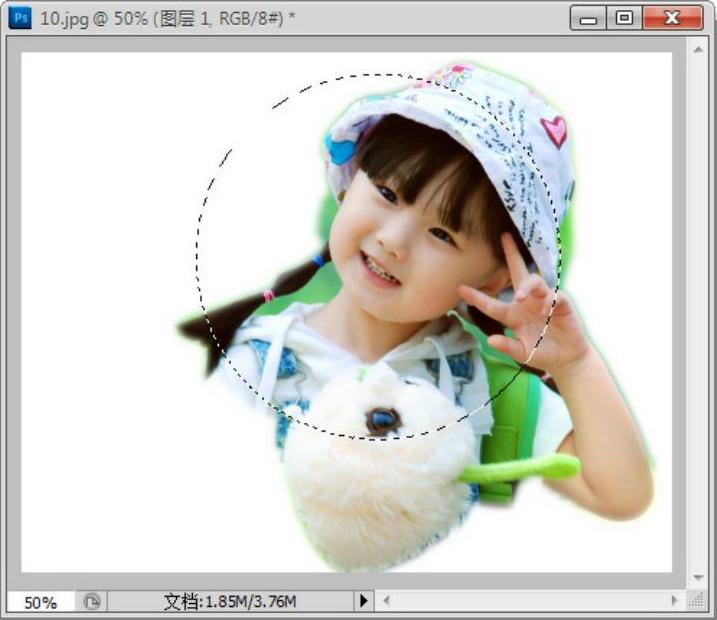The width and height of the screenshot is (717, 620).
Task: Click the horizontal scrollbar left arrow
Action: click(385, 601)
